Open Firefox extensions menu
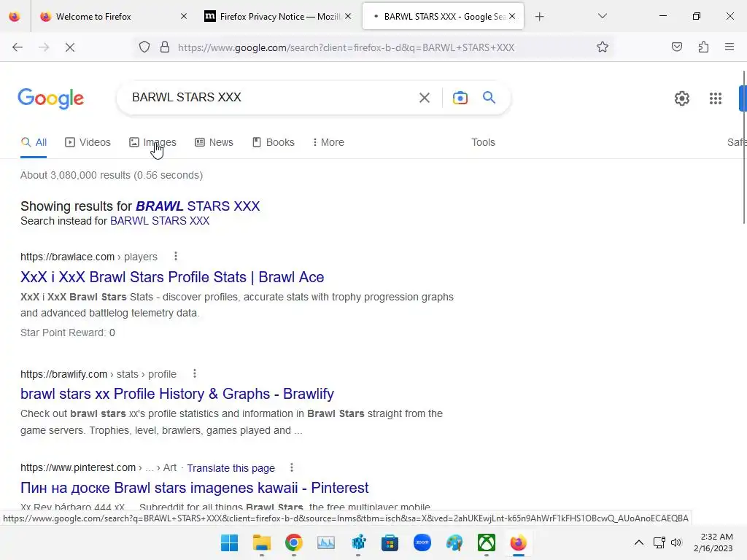This screenshot has height=560, width=747. (x=703, y=47)
